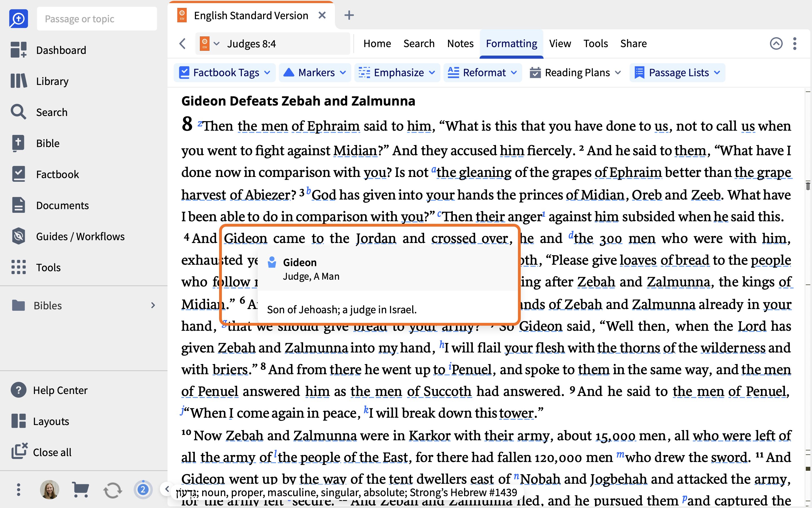Open the Guides / Workflows icon
This screenshot has height=508, width=812.
(x=18, y=236)
